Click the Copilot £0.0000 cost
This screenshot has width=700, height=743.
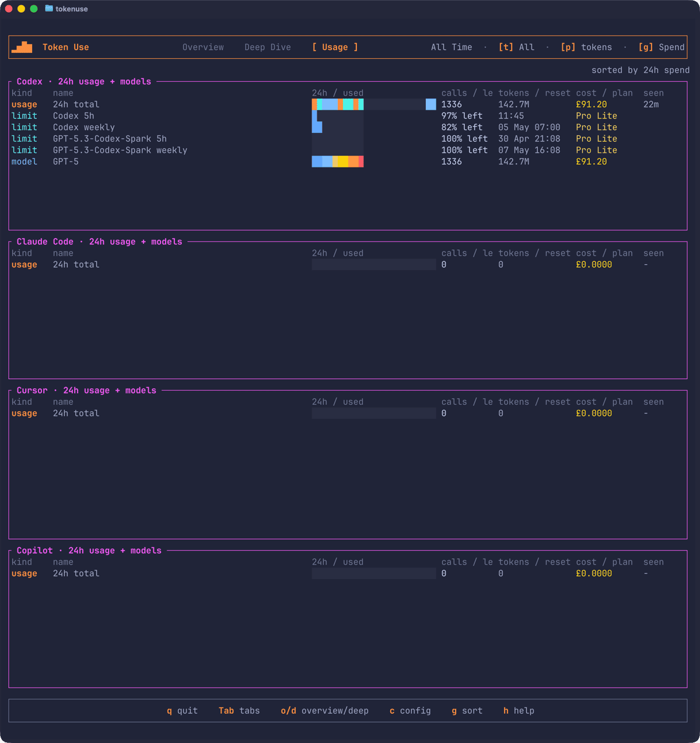tap(594, 573)
